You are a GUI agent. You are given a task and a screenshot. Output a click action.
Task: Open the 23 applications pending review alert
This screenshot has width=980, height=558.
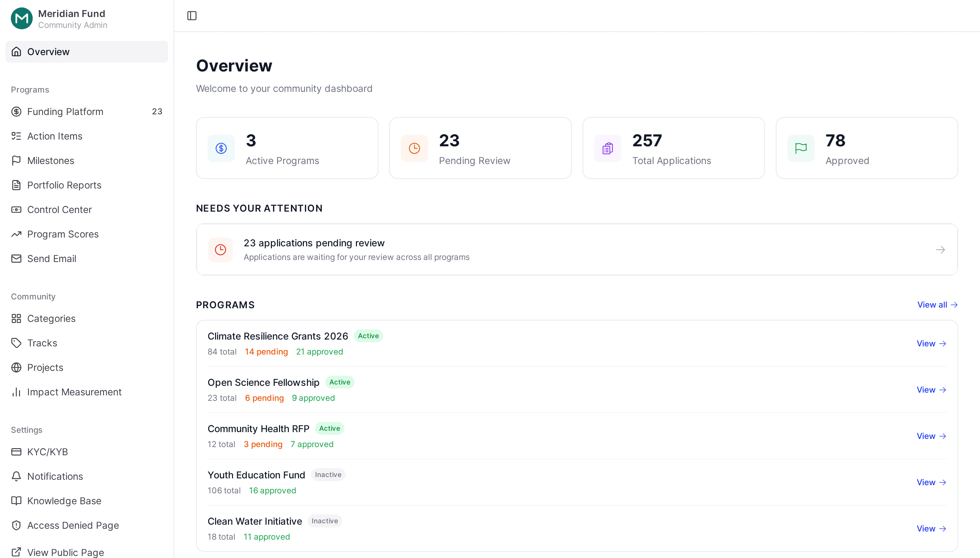[x=577, y=250]
